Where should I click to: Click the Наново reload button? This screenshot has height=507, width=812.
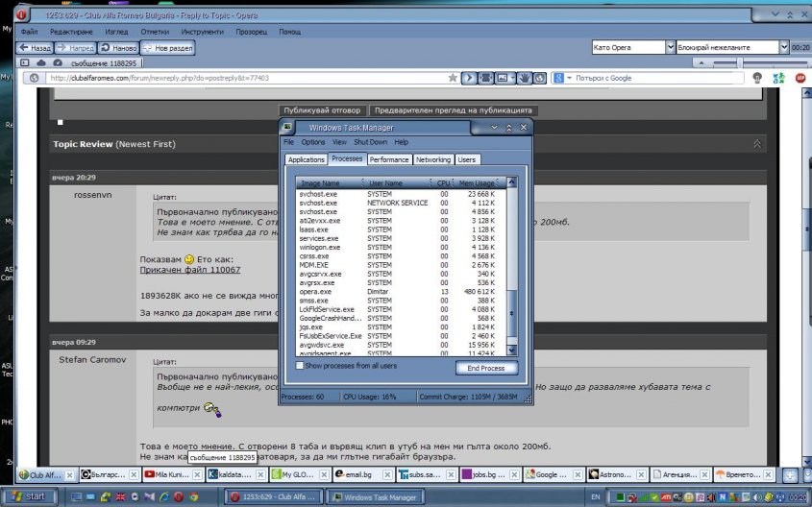click(x=118, y=47)
